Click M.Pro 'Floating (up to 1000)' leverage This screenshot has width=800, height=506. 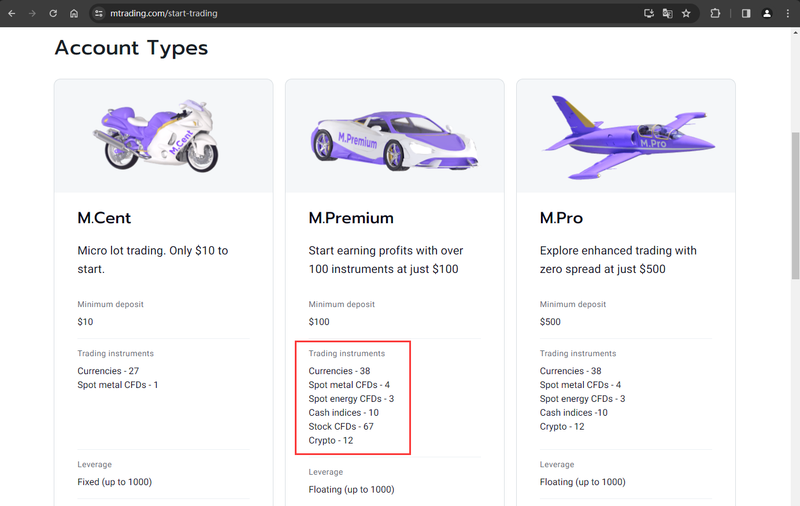[583, 482]
